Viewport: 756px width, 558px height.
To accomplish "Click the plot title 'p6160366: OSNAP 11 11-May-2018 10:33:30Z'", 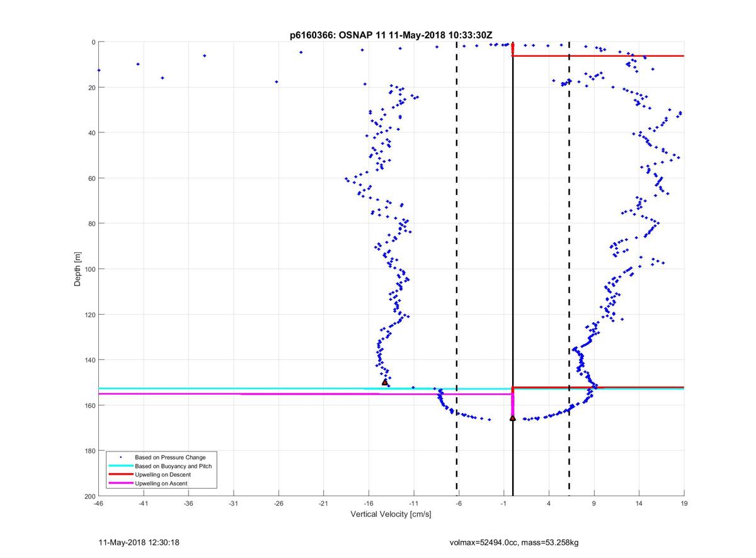I will click(391, 36).
